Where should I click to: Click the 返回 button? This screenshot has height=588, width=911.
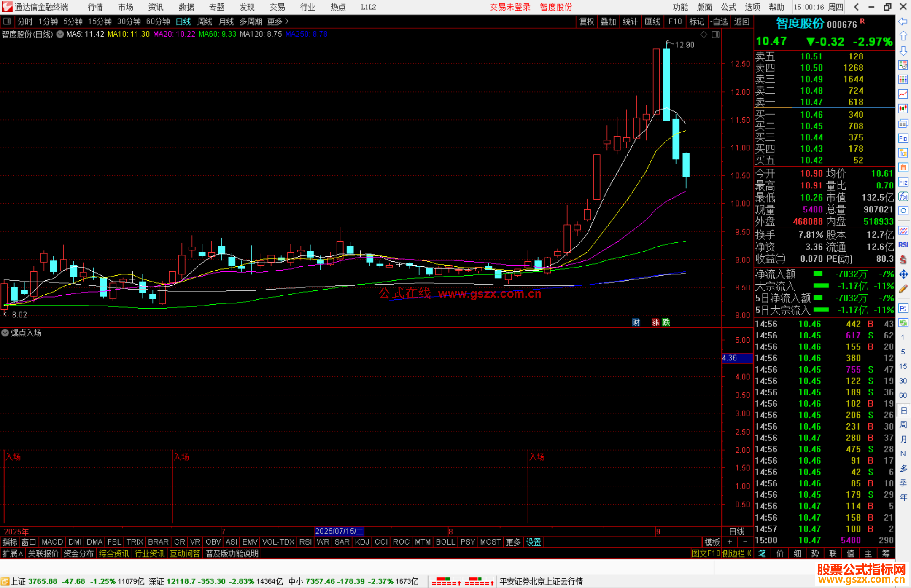coord(741,21)
